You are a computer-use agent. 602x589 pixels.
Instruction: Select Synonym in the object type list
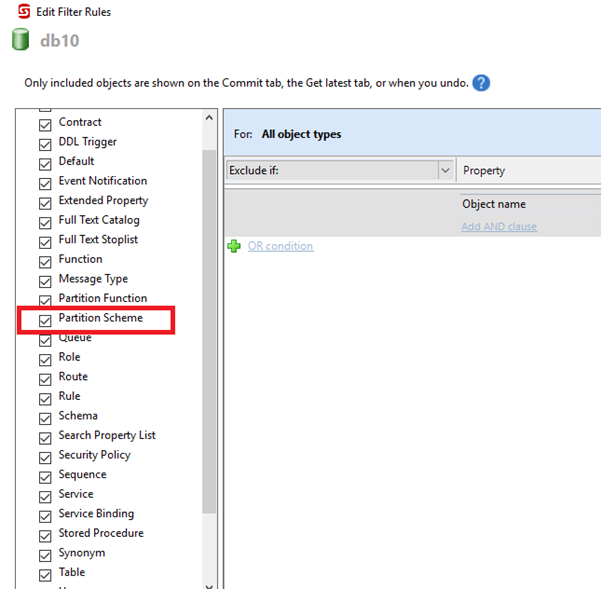click(x=81, y=553)
